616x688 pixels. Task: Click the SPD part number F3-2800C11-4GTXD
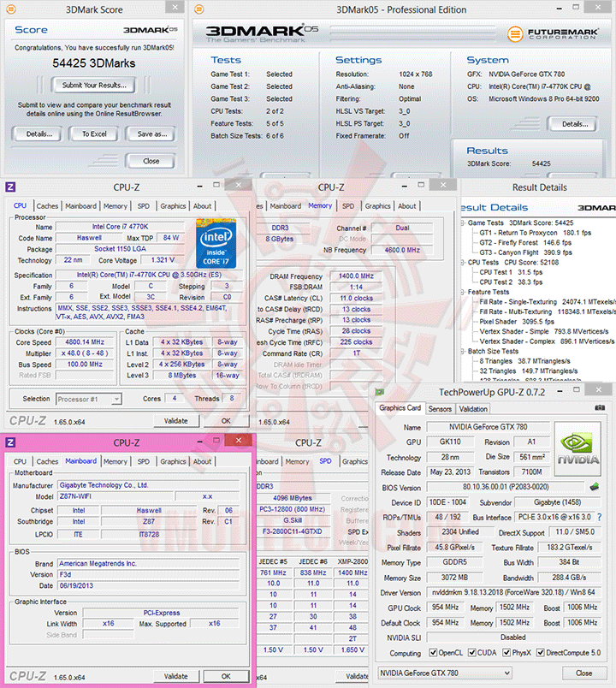pyautogui.click(x=293, y=531)
